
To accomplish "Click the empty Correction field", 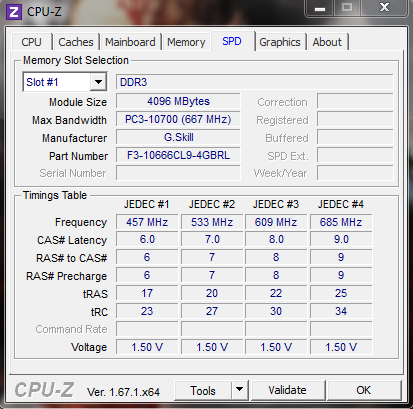I will 355,101.
